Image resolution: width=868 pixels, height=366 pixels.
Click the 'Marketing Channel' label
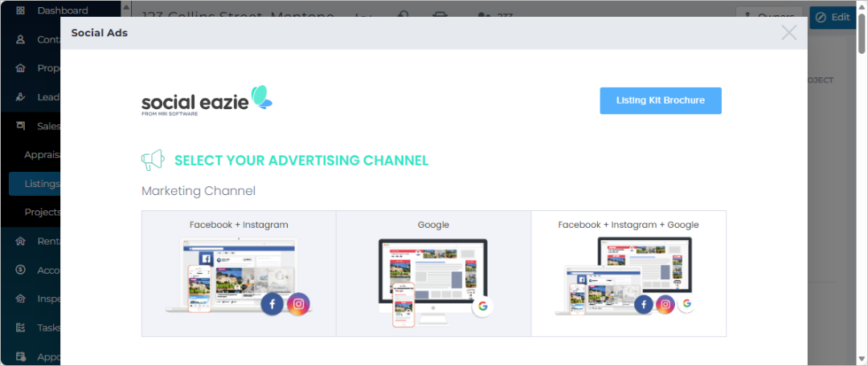pyautogui.click(x=199, y=191)
